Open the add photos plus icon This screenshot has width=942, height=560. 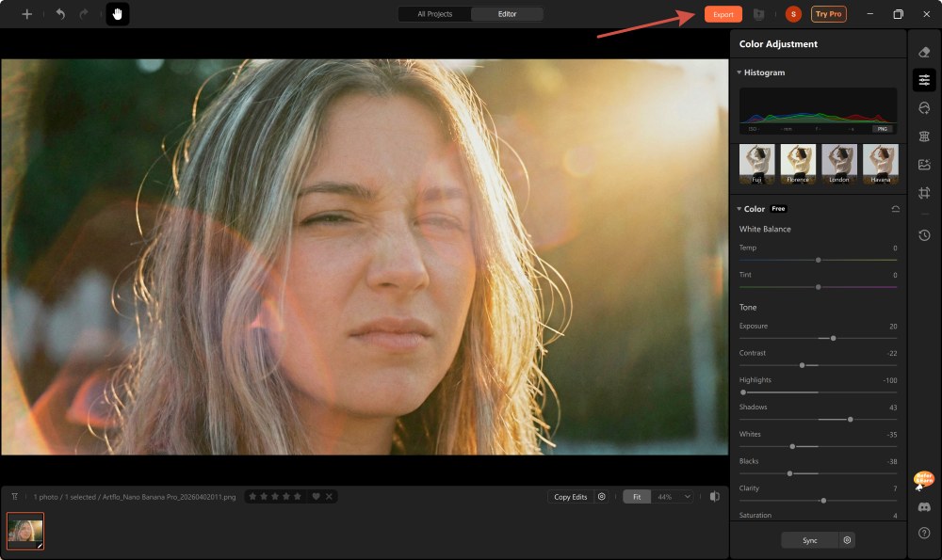click(x=26, y=14)
